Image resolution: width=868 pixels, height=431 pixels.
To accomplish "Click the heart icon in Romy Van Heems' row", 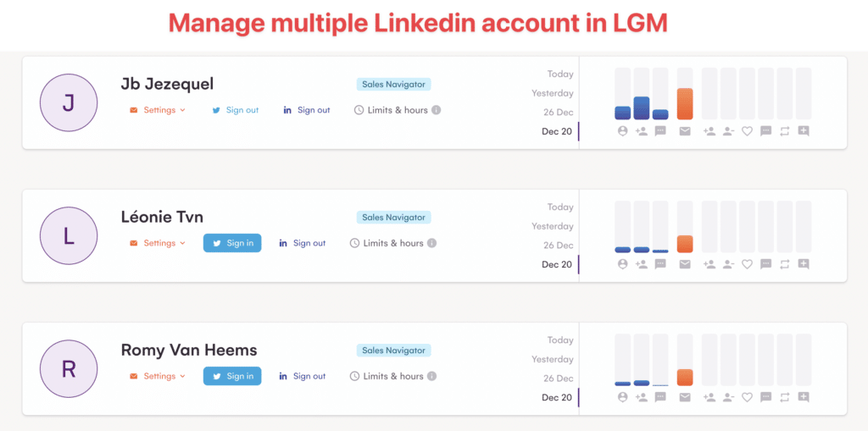I will coord(748,396).
